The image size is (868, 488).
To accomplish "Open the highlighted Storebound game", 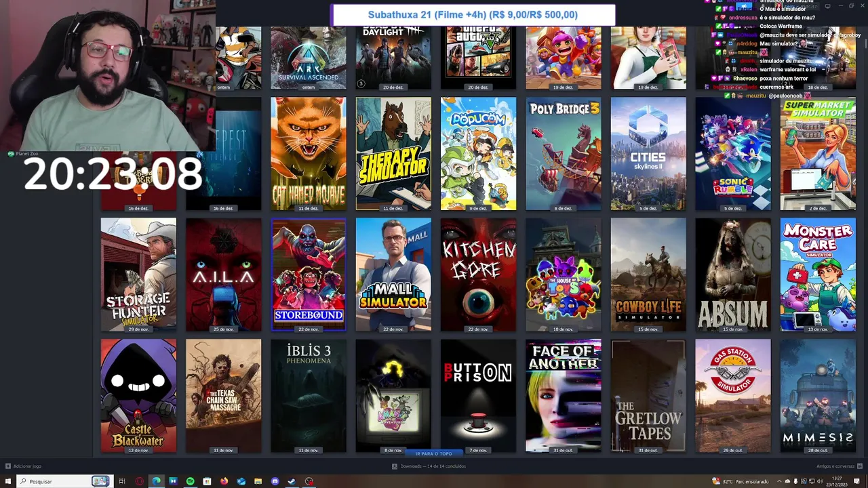I will (309, 274).
